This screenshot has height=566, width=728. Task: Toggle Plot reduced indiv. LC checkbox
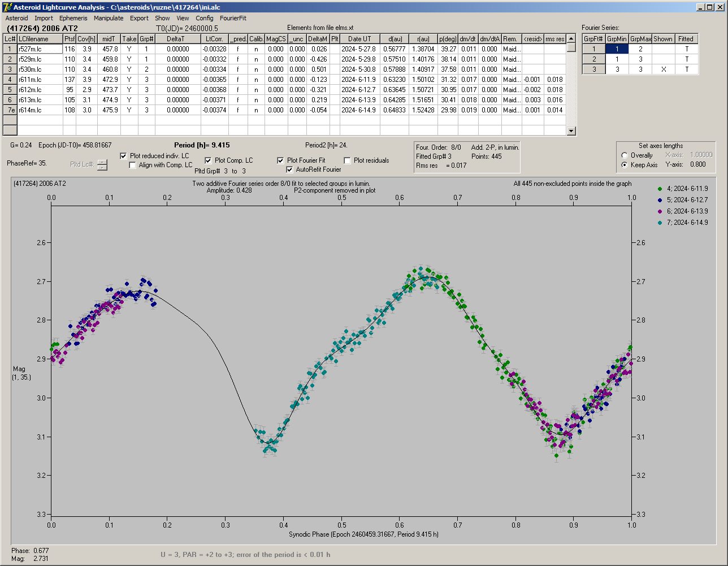click(124, 156)
